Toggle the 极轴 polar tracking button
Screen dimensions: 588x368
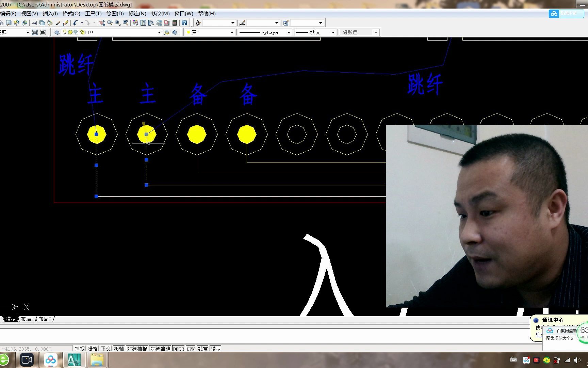point(119,349)
